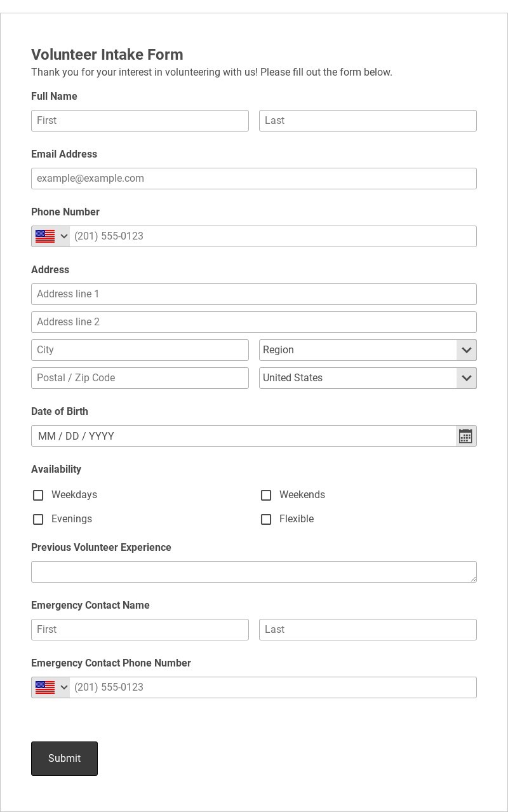Click the Evenings label text

click(x=72, y=519)
